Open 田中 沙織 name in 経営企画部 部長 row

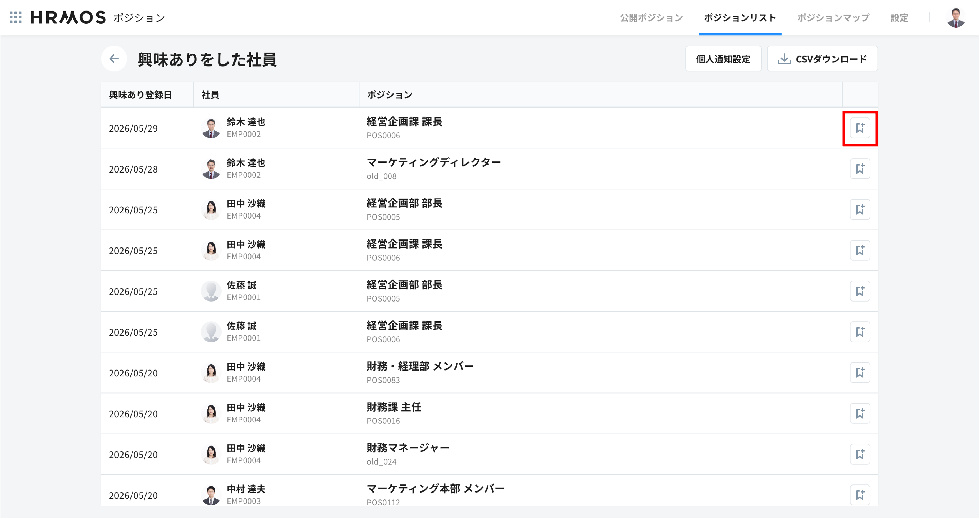(x=246, y=204)
